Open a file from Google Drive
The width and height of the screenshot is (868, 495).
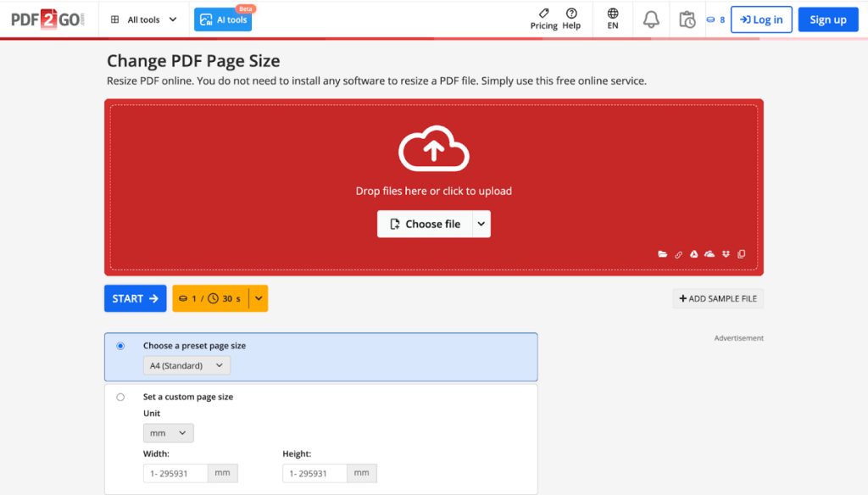pos(693,253)
